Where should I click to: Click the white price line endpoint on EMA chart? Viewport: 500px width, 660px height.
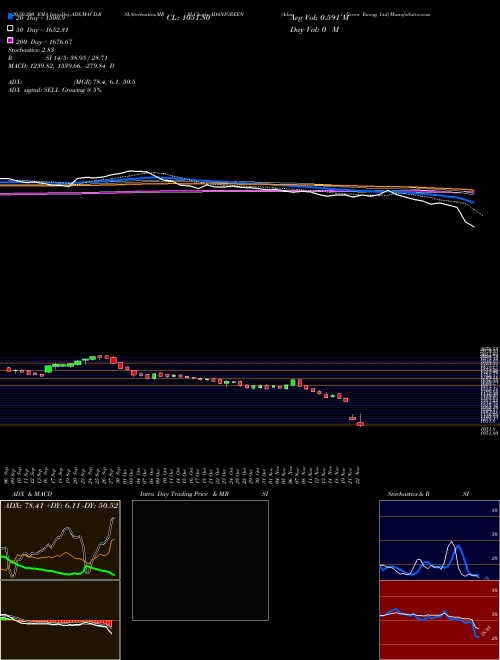pyautogui.click(x=474, y=227)
